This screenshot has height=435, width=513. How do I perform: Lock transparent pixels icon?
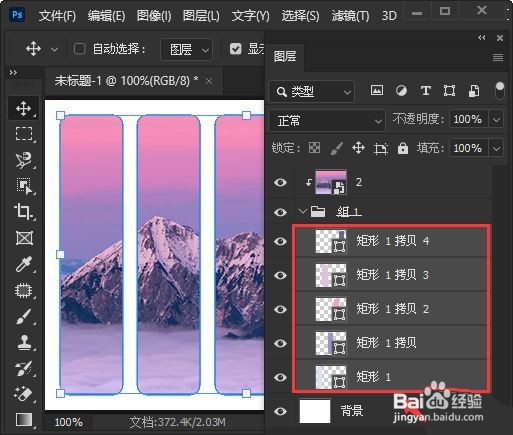[x=314, y=148]
